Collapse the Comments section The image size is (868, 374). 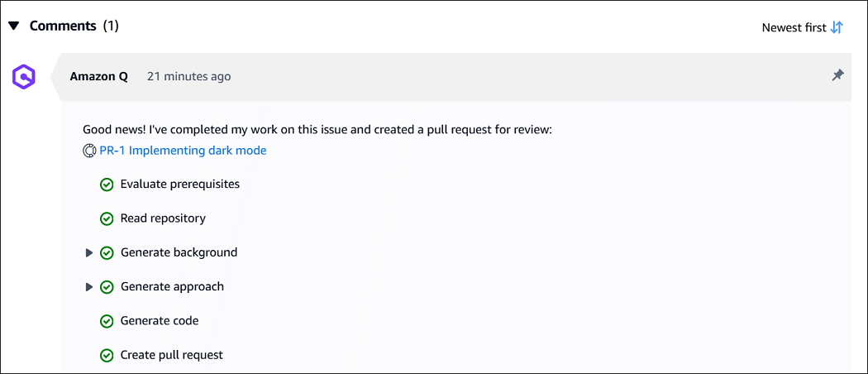13,26
